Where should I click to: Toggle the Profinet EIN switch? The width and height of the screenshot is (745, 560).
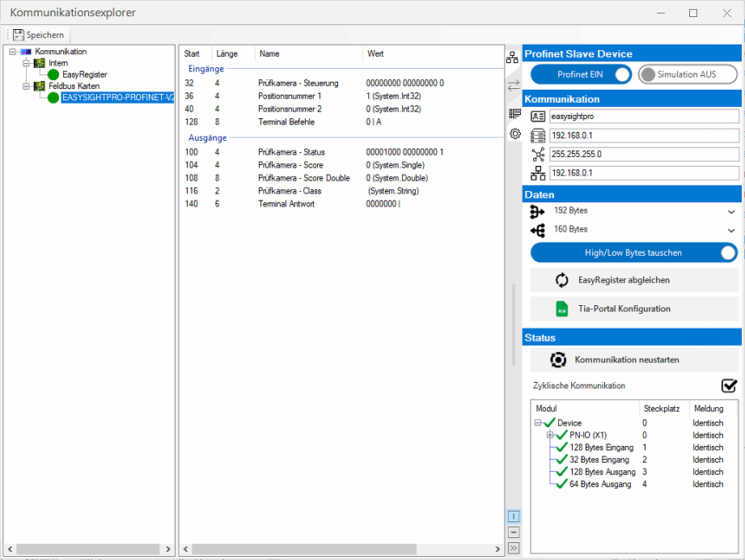pyautogui.click(x=621, y=74)
